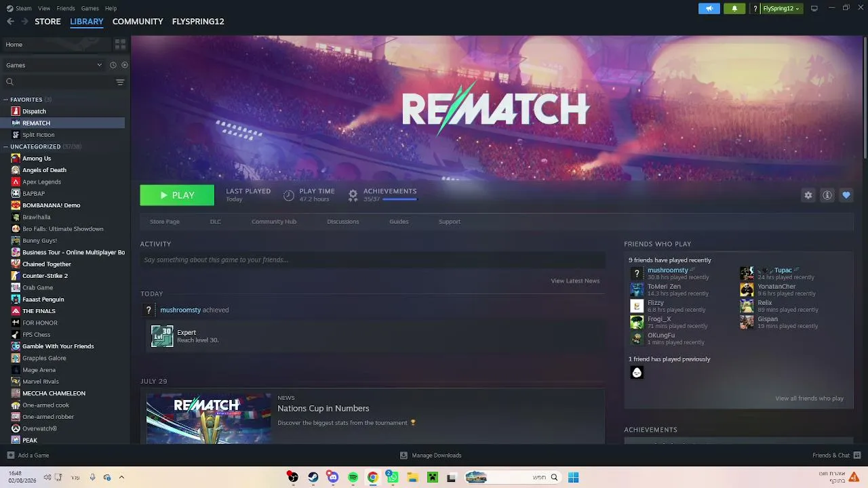This screenshot has width=868, height=488.
Task: Open REMATCH manage gear icon
Action: click(808, 195)
